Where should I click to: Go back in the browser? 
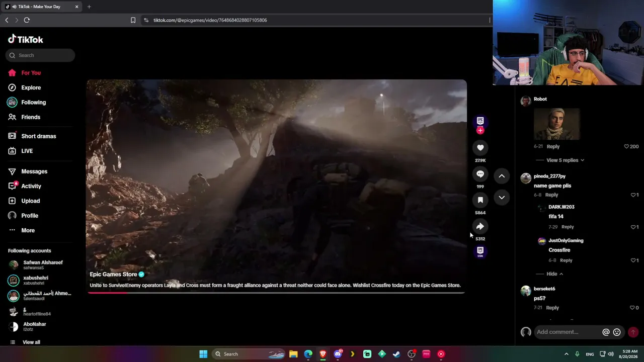coord(7,20)
